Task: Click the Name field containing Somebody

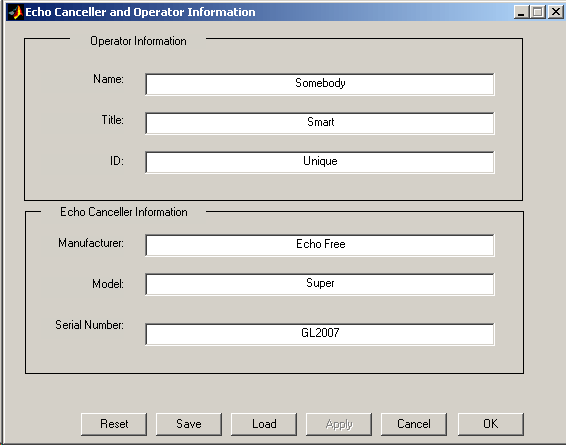Action: point(320,84)
